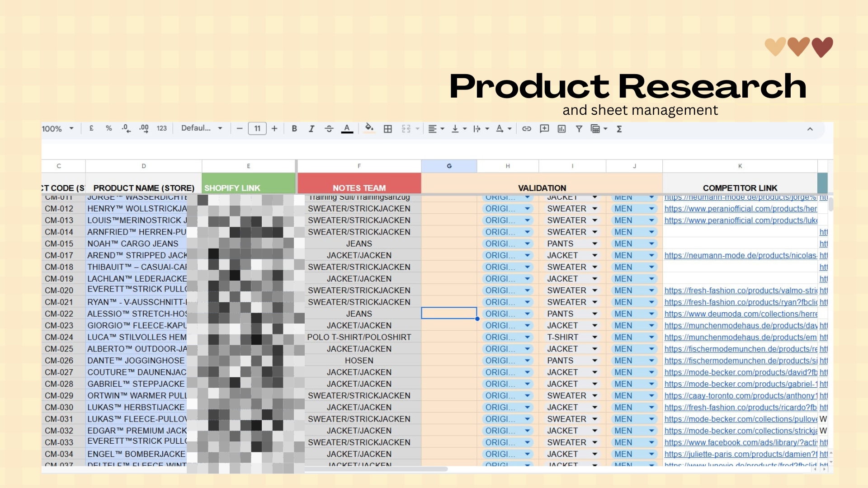The width and height of the screenshot is (868, 488).
Task: Click the italic formatting icon
Action: pyautogui.click(x=311, y=129)
